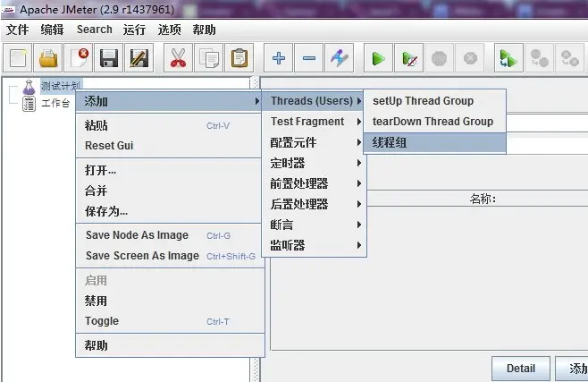Expand all nodes with plus icon
The height and width of the screenshot is (382, 588).
coord(278,58)
